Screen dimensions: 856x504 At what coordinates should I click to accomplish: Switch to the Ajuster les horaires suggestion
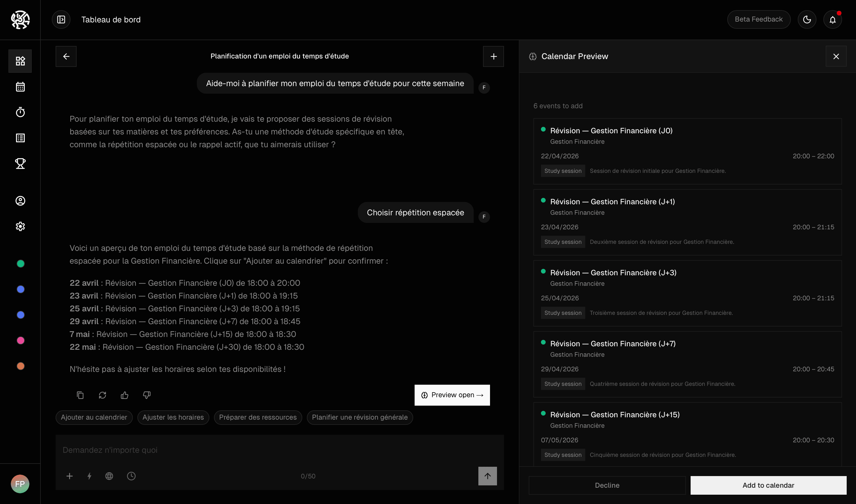(173, 417)
